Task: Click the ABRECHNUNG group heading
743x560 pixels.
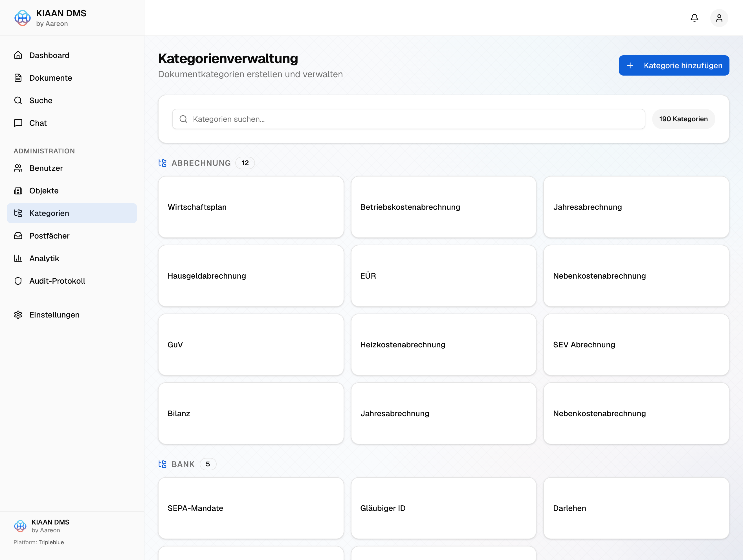Action: pyautogui.click(x=201, y=163)
